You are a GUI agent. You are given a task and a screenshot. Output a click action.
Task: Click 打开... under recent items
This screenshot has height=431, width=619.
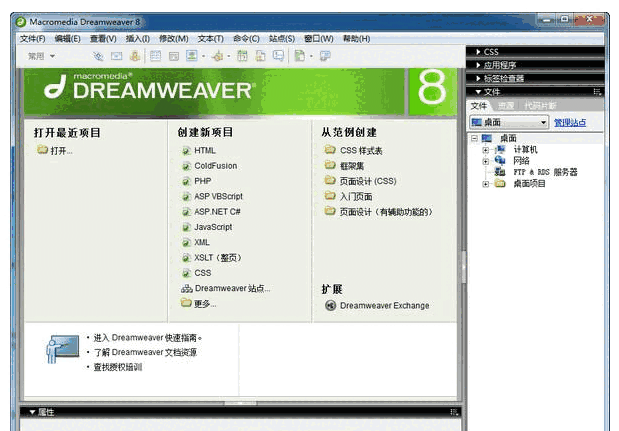tap(55, 150)
